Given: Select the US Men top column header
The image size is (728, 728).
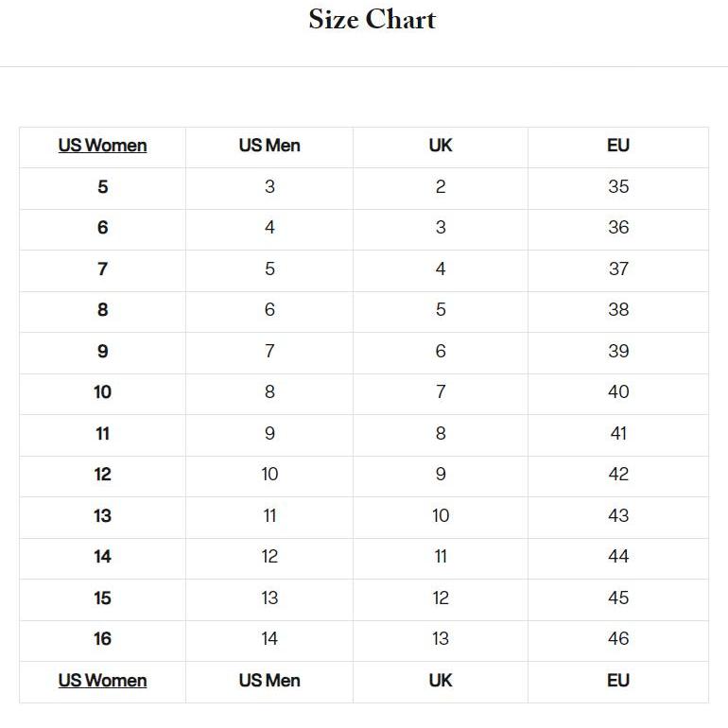Looking at the screenshot, I should pos(269,146).
